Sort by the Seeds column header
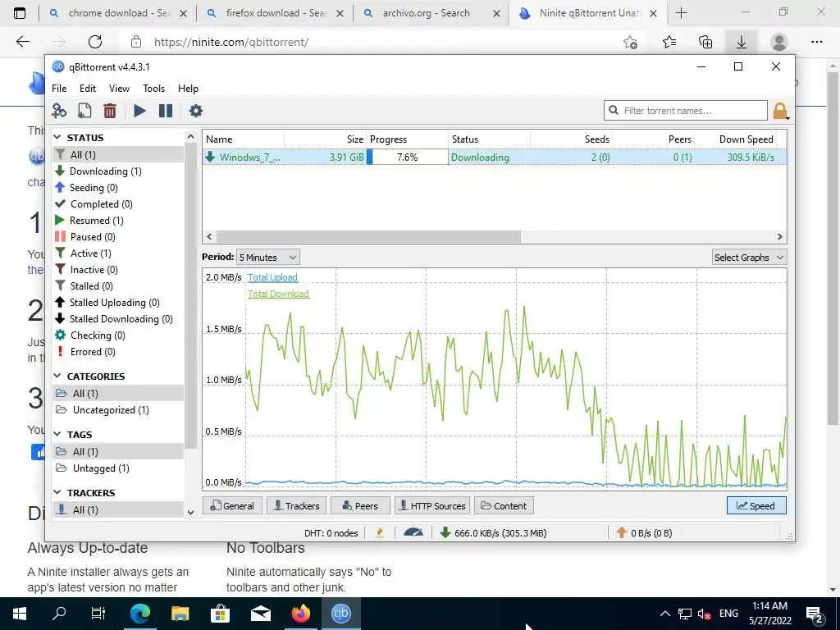Viewport: 840px width, 630px height. point(571,139)
